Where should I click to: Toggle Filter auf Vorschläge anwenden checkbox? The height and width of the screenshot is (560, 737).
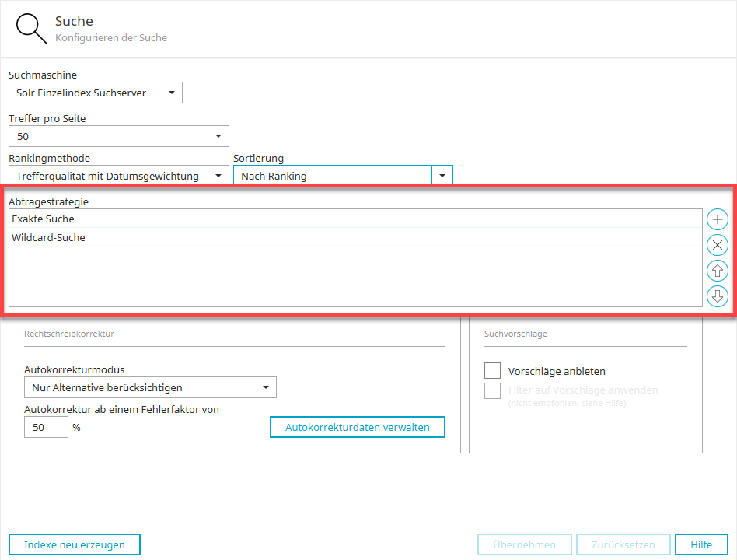[x=492, y=390]
